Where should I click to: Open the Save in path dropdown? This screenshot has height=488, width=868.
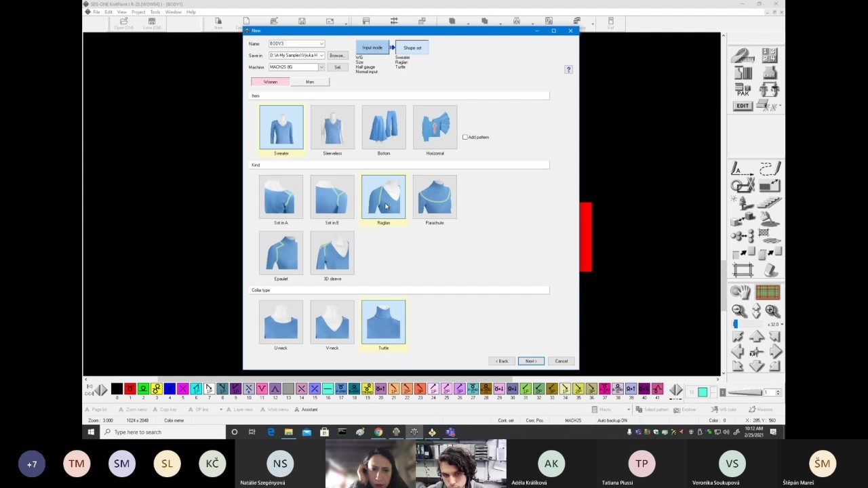click(x=321, y=56)
